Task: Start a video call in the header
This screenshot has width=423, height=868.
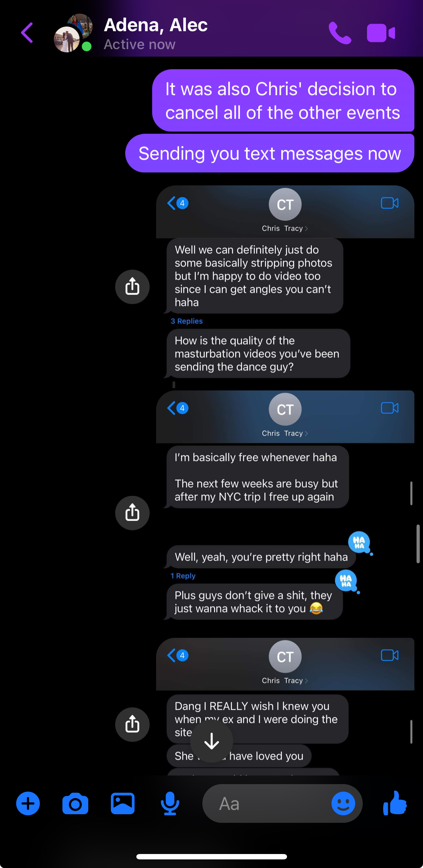Action: (x=381, y=33)
